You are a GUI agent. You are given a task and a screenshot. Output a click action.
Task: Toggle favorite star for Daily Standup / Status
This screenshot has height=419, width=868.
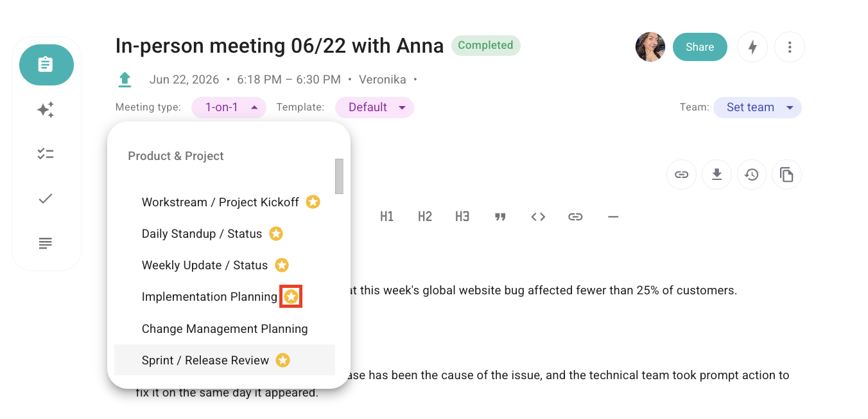pyautogui.click(x=276, y=234)
